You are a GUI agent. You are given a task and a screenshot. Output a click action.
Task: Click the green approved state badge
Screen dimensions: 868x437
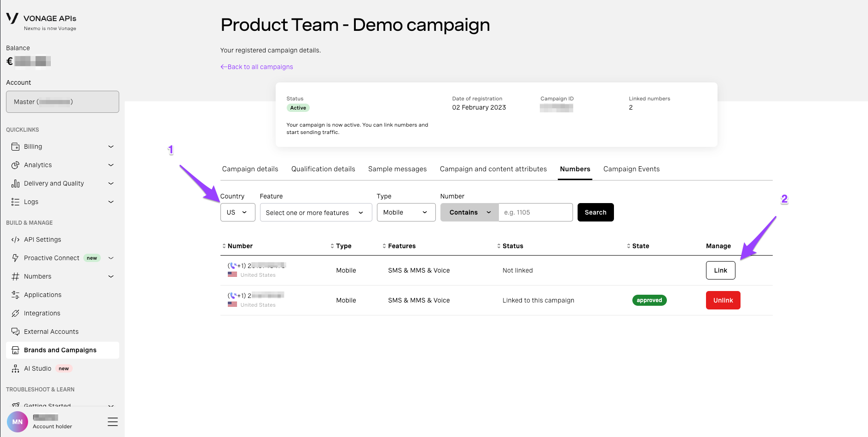pyautogui.click(x=649, y=300)
